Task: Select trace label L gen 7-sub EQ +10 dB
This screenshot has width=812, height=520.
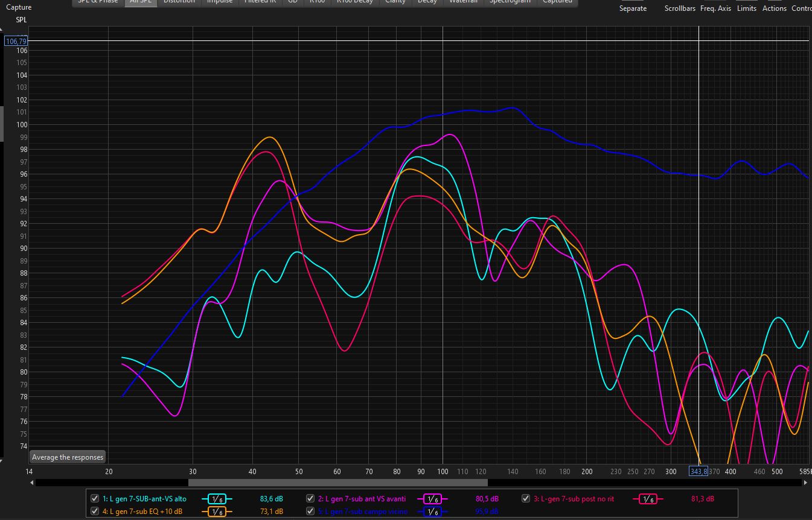Action: (142, 512)
